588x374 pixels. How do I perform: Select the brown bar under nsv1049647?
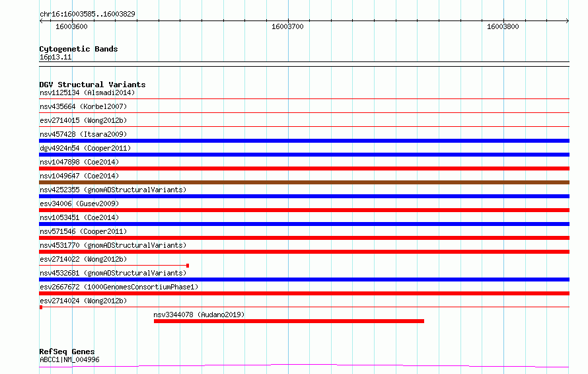click(x=304, y=182)
